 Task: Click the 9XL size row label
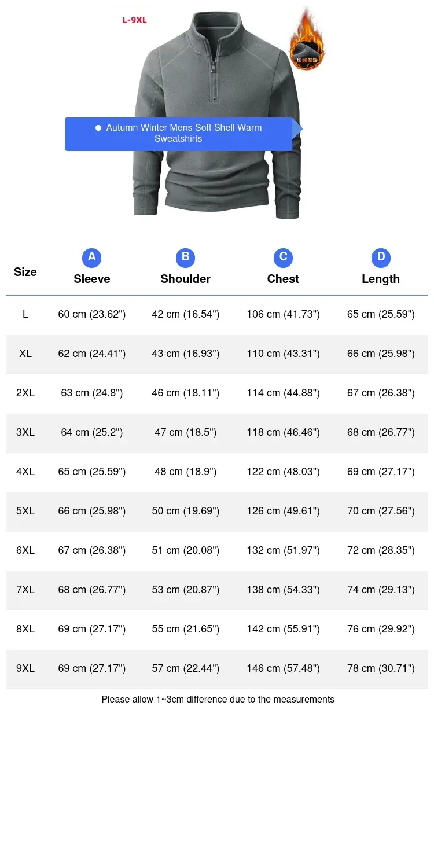pyautogui.click(x=25, y=668)
